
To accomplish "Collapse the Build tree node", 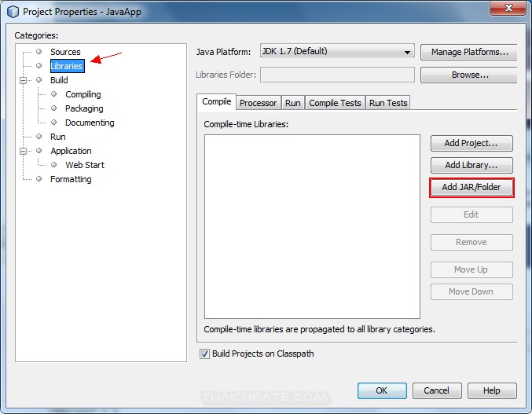I will tap(23, 80).
